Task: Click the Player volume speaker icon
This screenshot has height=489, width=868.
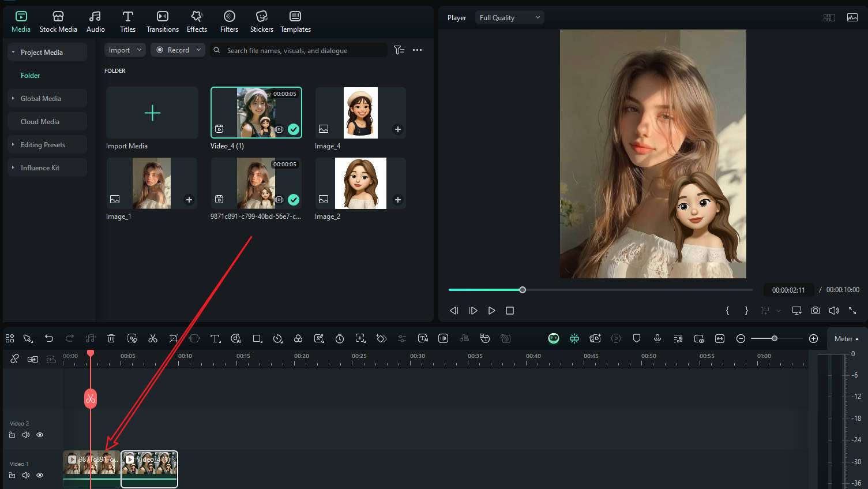Action: tap(834, 311)
